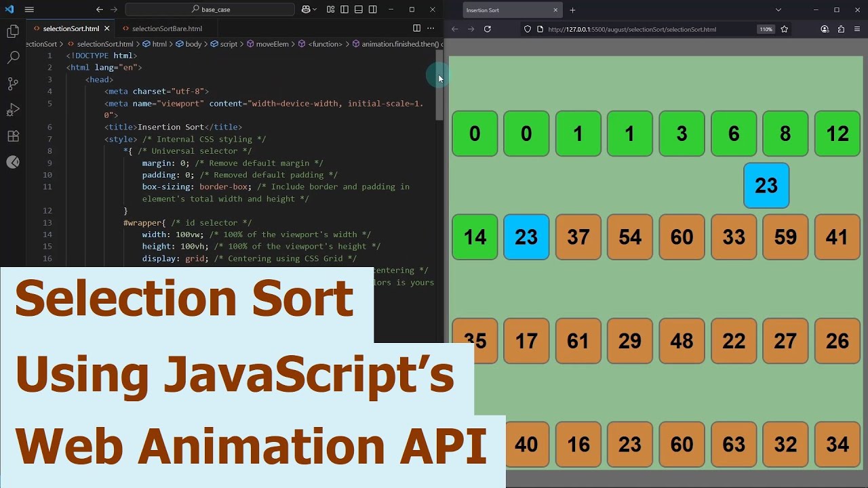Viewport: 868px width, 488px height.
Task: Close the selectionSort.html editor tab
Action: tap(106, 28)
